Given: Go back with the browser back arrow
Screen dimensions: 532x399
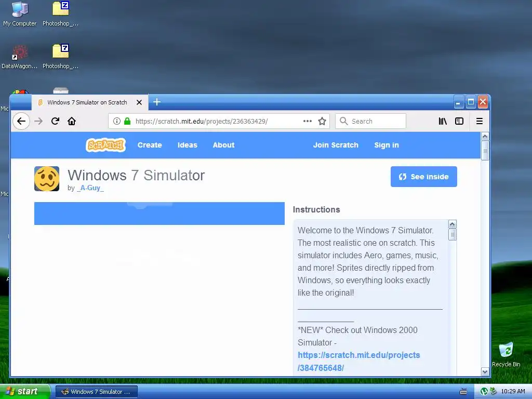Looking at the screenshot, I should click(x=21, y=121).
